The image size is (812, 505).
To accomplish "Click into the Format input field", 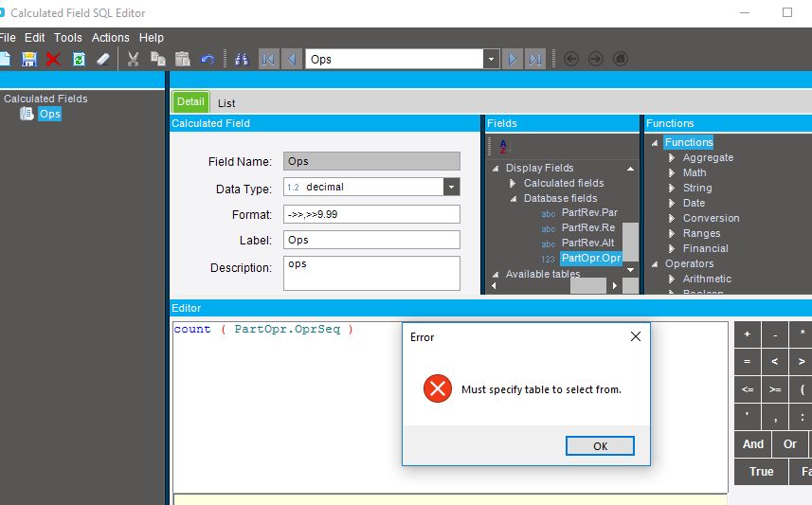I will pyautogui.click(x=371, y=214).
